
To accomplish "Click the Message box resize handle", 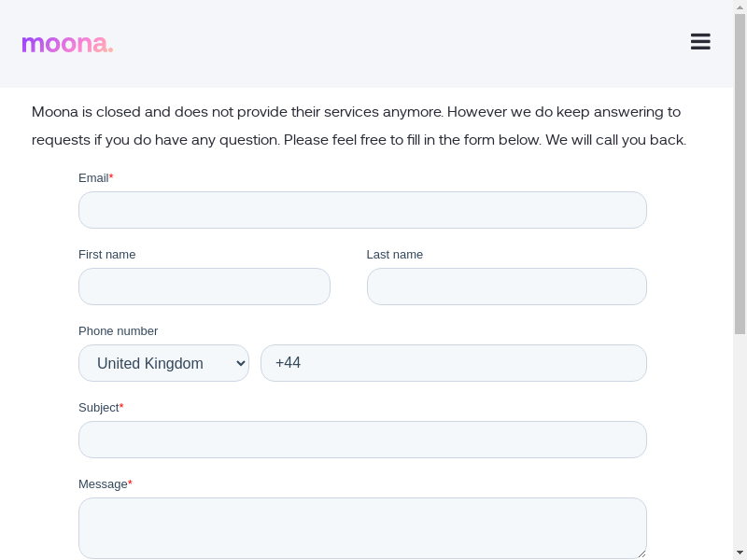I will (641, 553).
